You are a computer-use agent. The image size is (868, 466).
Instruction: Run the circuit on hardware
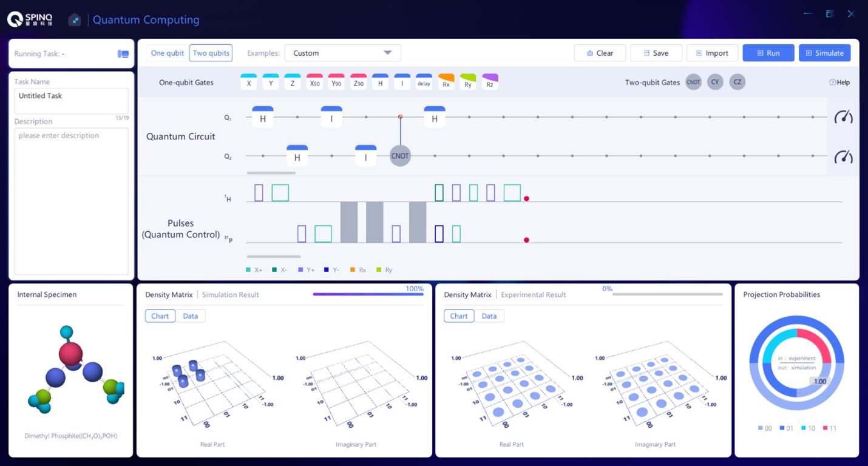click(x=768, y=53)
